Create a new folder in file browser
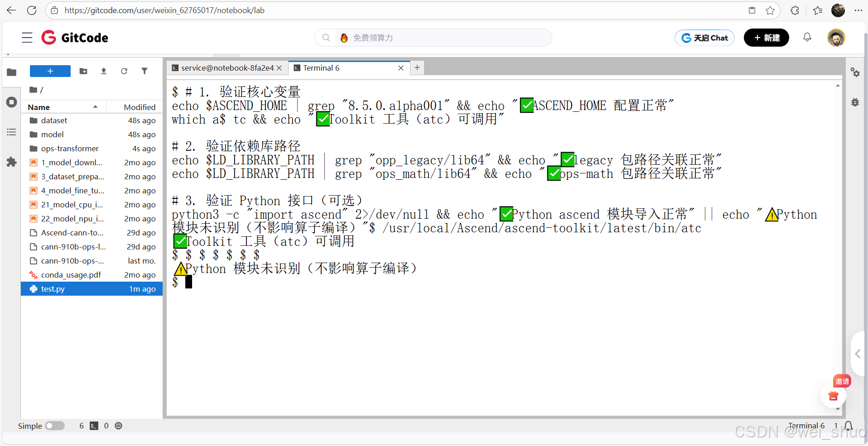 coord(83,71)
